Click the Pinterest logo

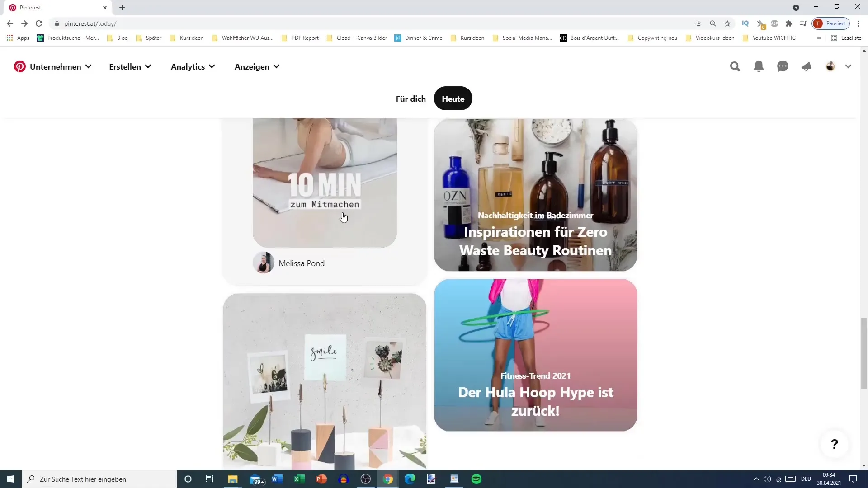tap(19, 66)
